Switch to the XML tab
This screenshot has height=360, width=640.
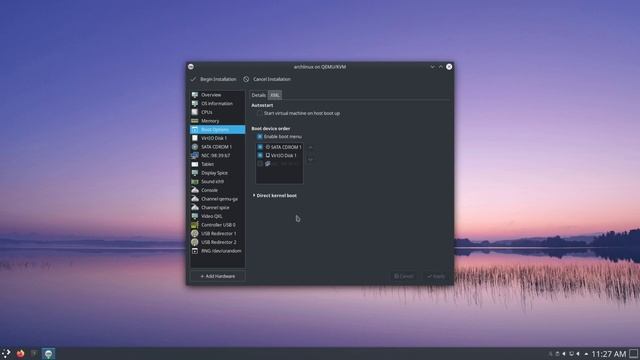(x=275, y=95)
